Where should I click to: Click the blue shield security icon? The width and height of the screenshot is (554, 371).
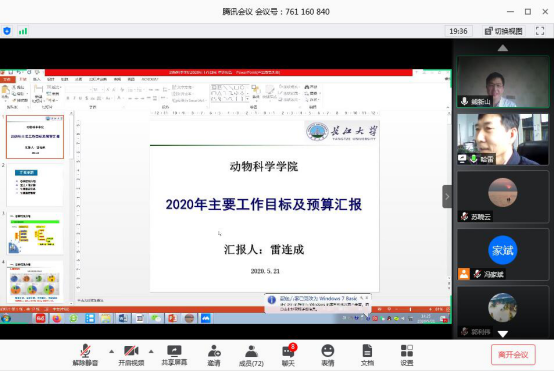pyautogui.click(x=7, y=31)
